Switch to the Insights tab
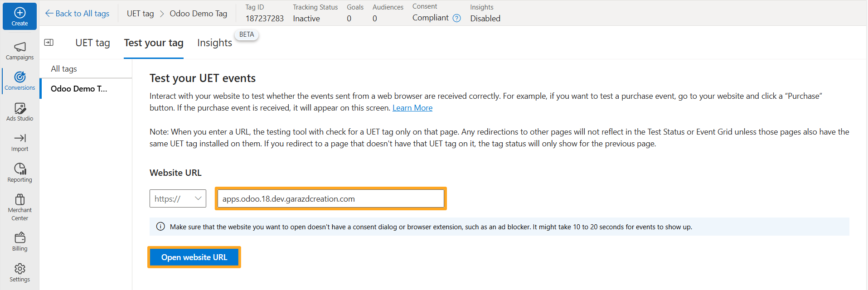Viewport: 868px width, 290px height. coord(214,43)
